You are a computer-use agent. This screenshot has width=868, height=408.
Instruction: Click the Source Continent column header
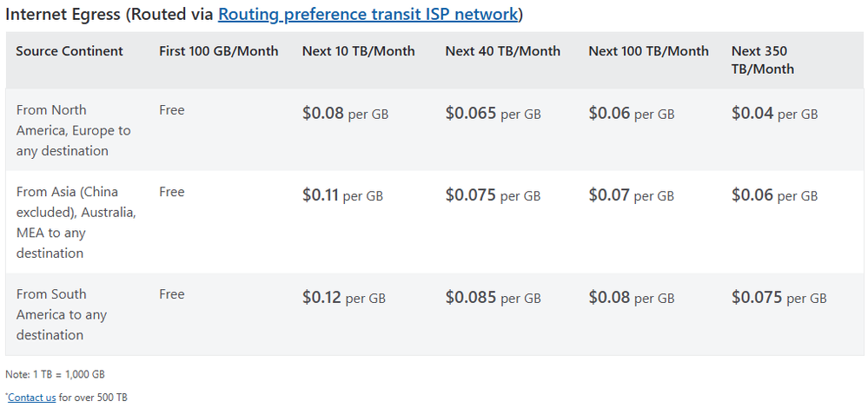coord(70,51)
